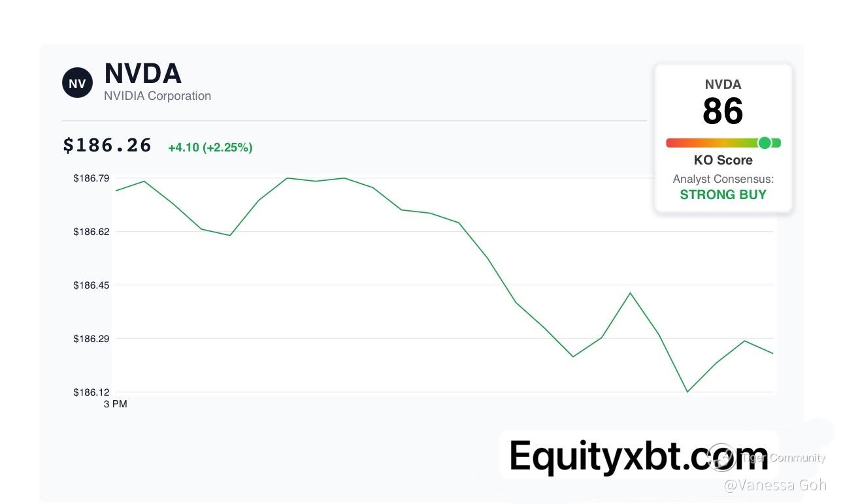Click the Tiger Community watermark logo
The image size is (843, 504).
click(x=722, y=457)
